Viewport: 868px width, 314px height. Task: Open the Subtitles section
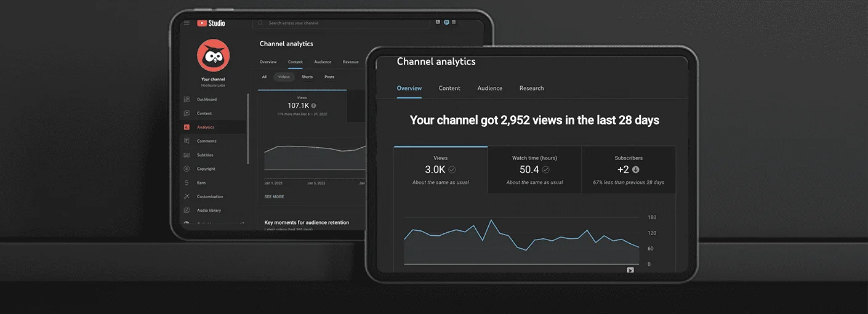[x=205, y=155]
